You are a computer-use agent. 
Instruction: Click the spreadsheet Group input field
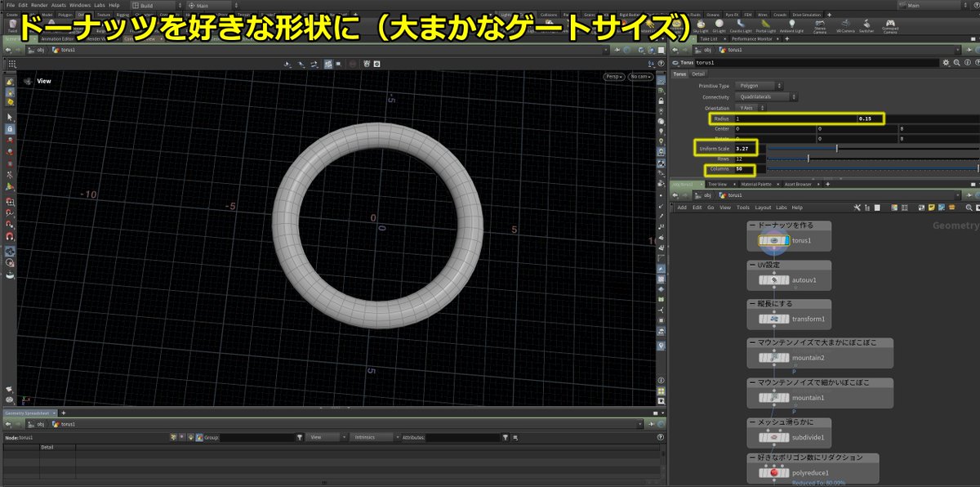pyautogui.click(x=256, y=437)
